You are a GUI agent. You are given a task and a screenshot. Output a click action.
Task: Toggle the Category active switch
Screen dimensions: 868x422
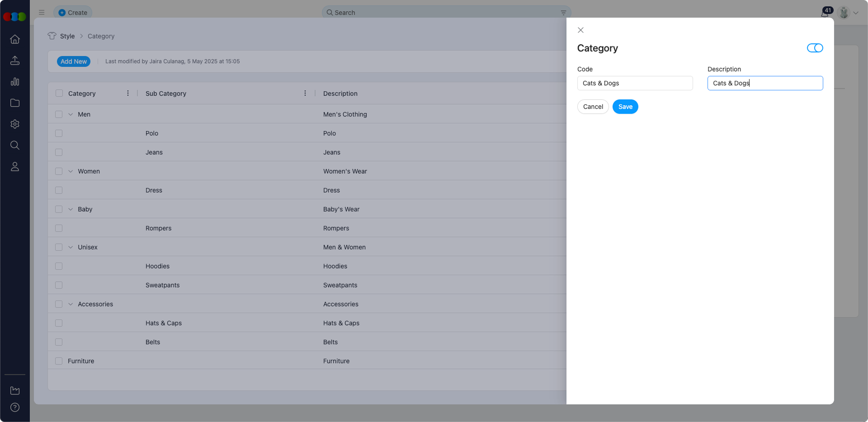(x=815, y=48)
